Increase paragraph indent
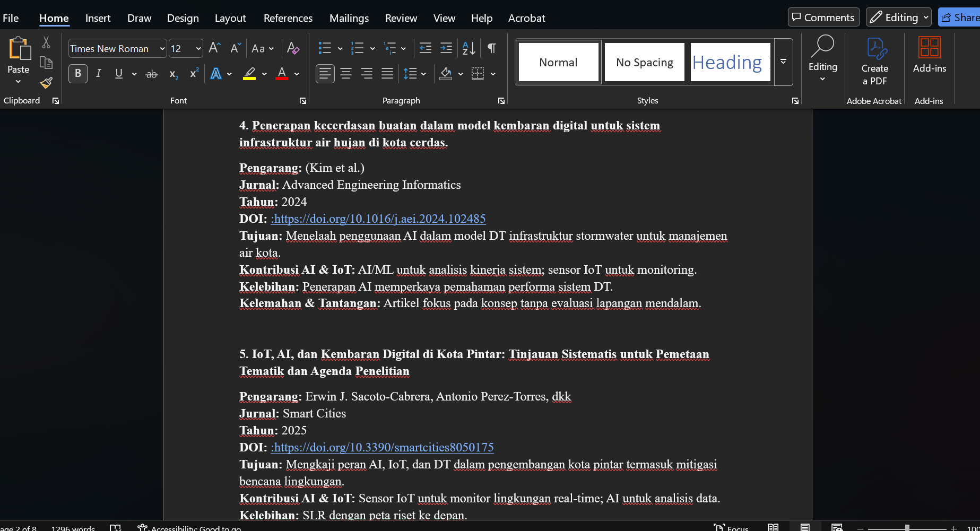 [x=446, y=48]
